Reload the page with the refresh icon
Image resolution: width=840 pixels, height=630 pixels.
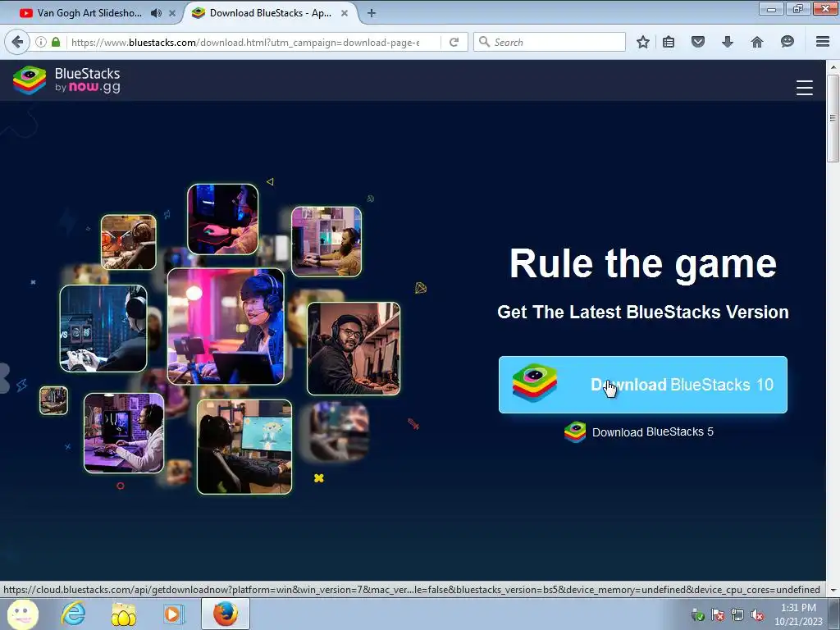(x=454, y=42)
